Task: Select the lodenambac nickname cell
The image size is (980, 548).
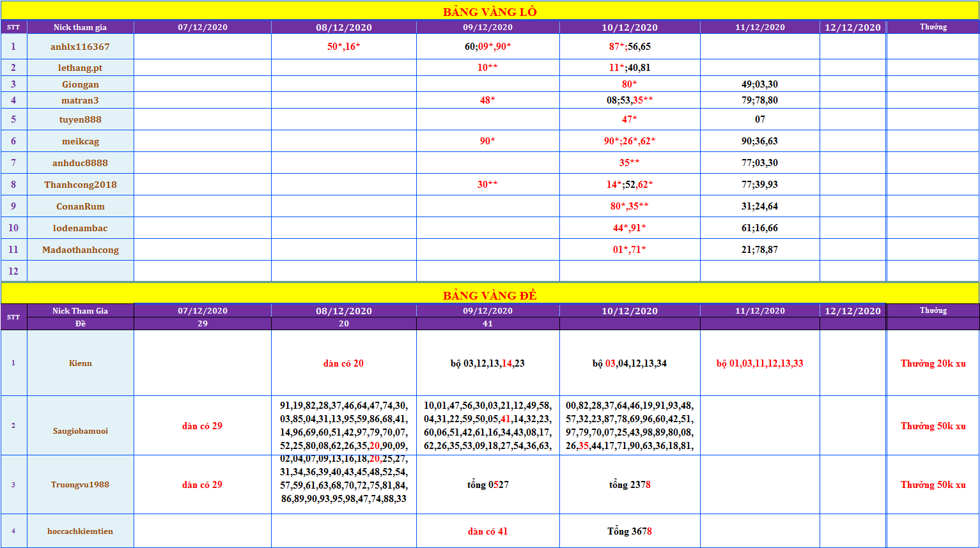Action: (x=81, y=227)
